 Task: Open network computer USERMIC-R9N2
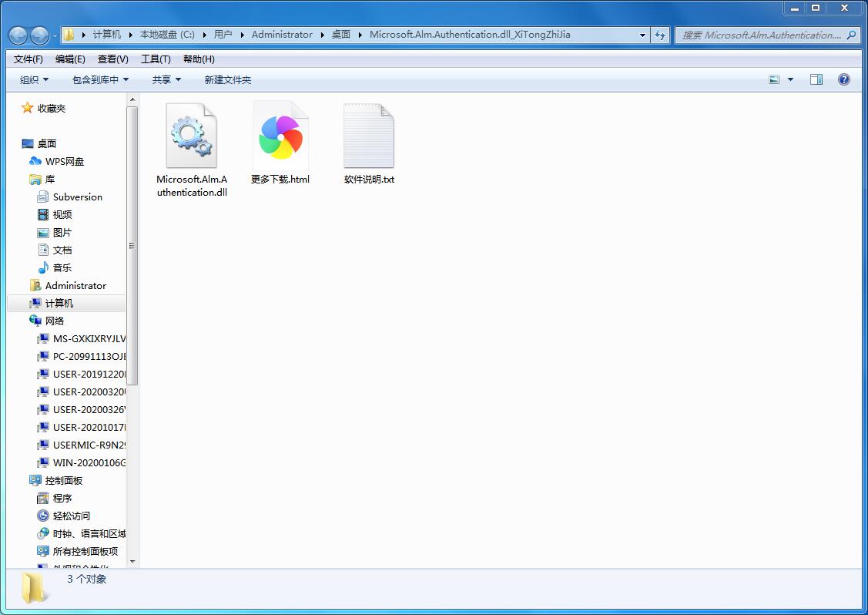tap(89, 445)
